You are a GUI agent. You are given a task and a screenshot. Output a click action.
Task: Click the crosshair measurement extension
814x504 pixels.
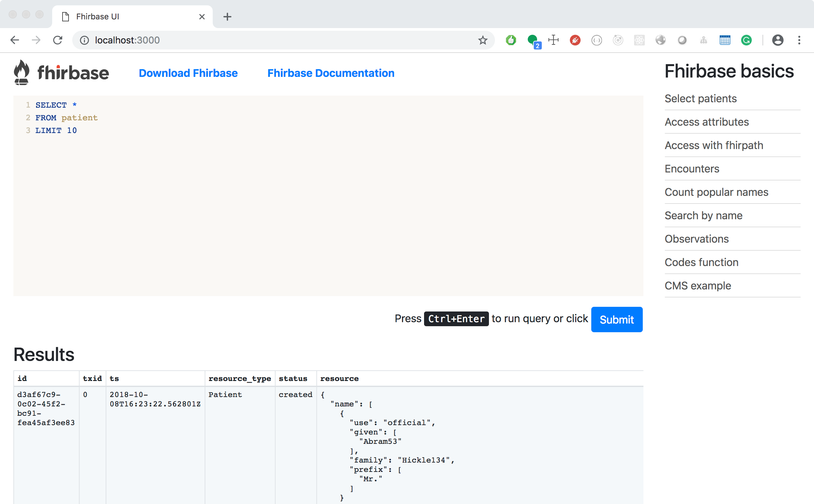[x=553, y=40]
